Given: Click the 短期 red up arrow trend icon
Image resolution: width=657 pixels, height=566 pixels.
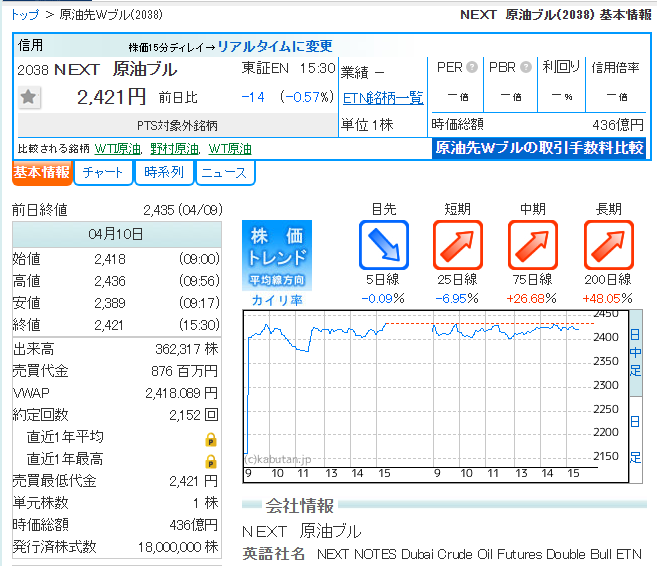Looking at the screenshot, I should coord(458,245).
